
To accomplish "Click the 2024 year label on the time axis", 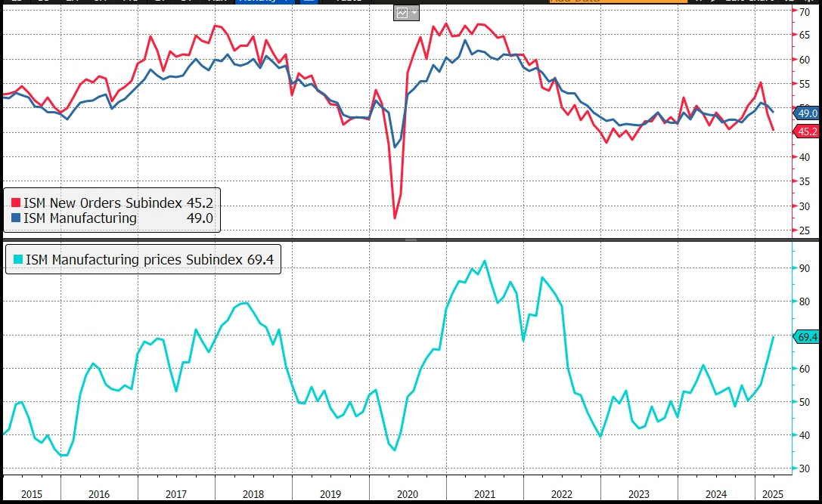I will click(x=715, y=494).
